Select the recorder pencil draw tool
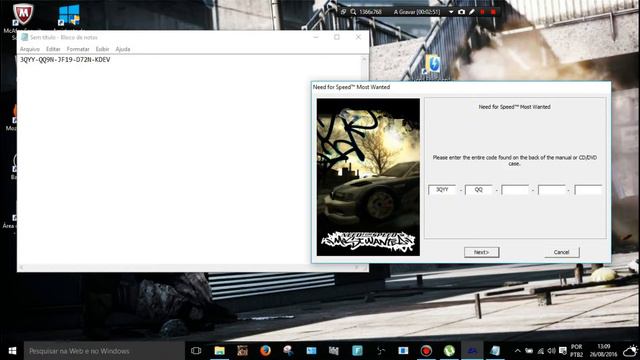The height and width of the screenshot is (360, 640). point(472,12)
